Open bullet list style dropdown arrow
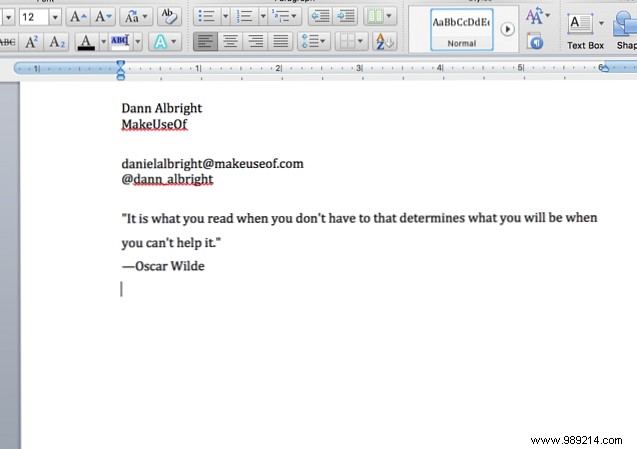This screenshot has height=449, width=637. pos(225,17)
